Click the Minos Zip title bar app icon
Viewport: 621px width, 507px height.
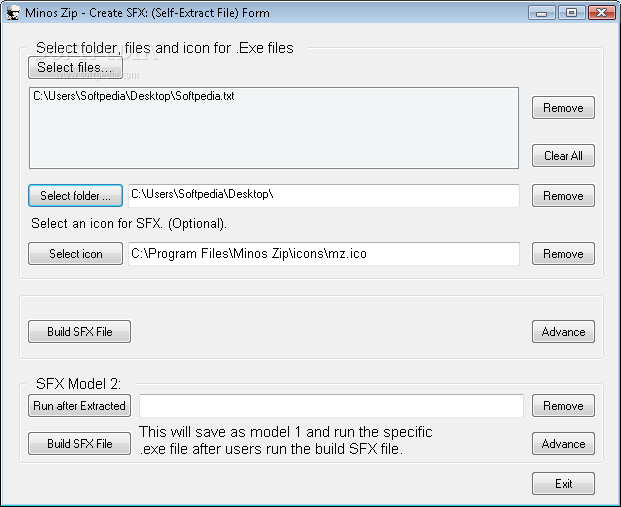coord(13,13)
